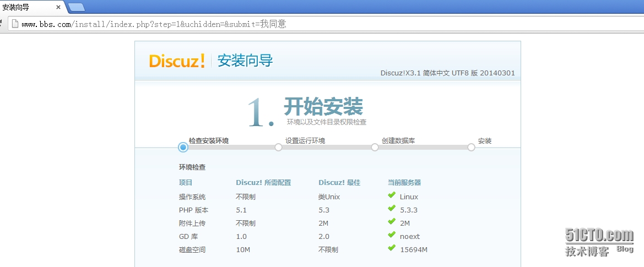Click the green checkmark next to 5.3.3
Image resolution: width=644 pixels, height=267 pixels.
tap(391, 208)
